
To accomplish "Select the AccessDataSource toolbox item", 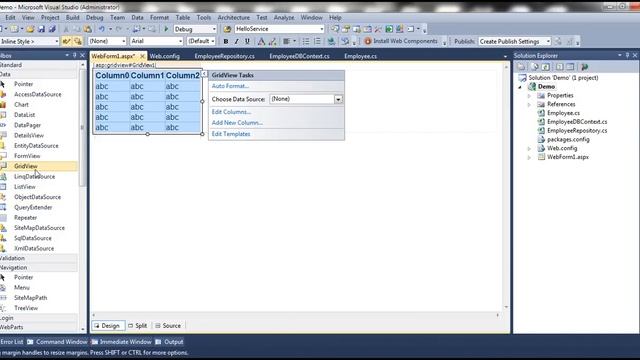I will [38, 94].
